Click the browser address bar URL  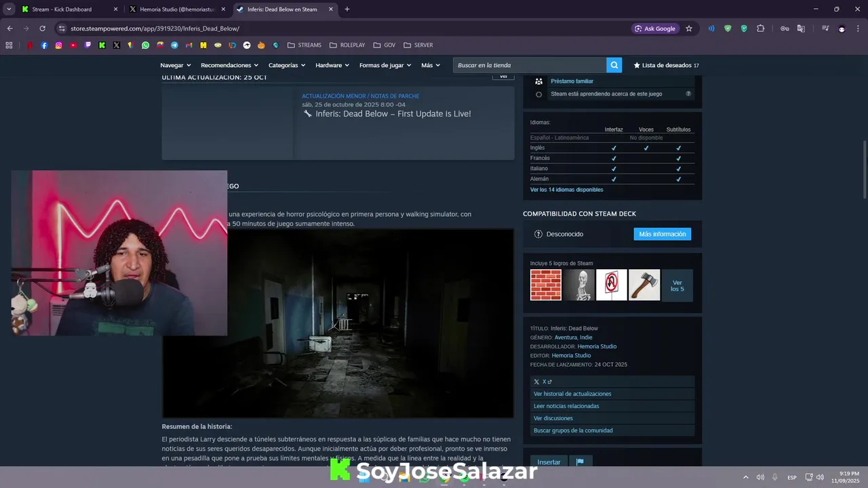[x=155, y=28]
